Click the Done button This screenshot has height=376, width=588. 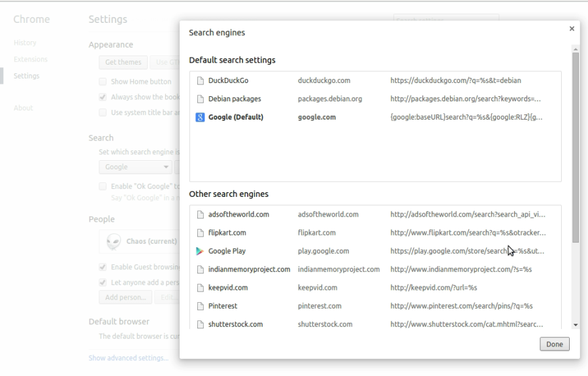tap(555, 344)
